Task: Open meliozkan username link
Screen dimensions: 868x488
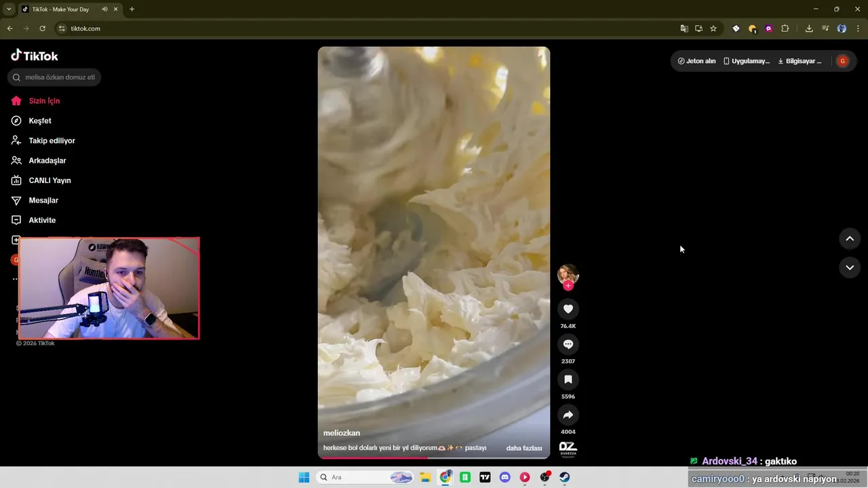Action: (342, 433)
